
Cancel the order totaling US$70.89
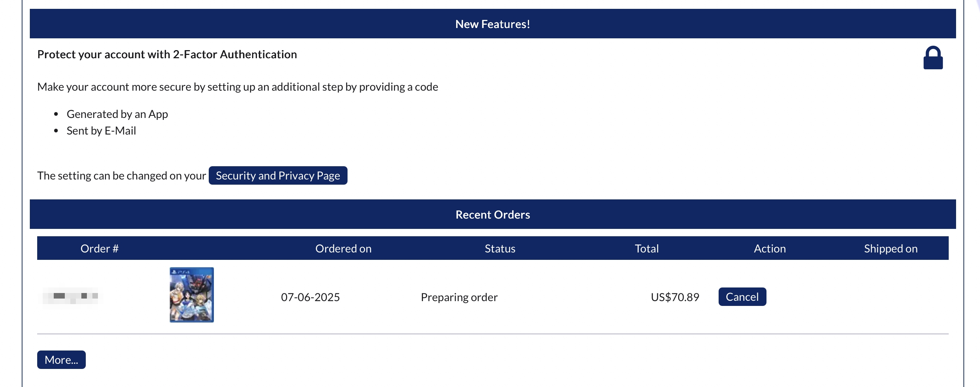click(742, 297)
